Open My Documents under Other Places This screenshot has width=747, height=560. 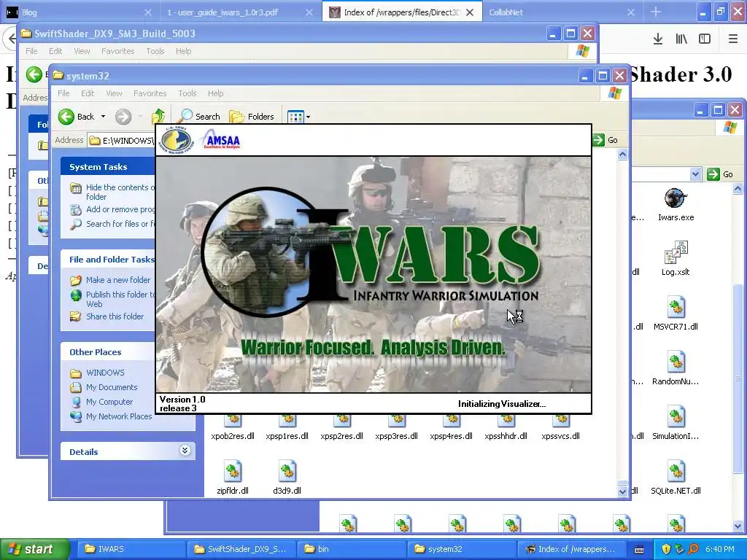pos(112,387)
